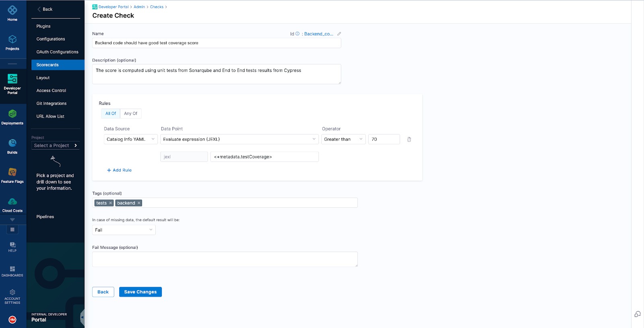644x328 pixels.
Task: Click the threshold value field showing 70
Action: (384, 139)
